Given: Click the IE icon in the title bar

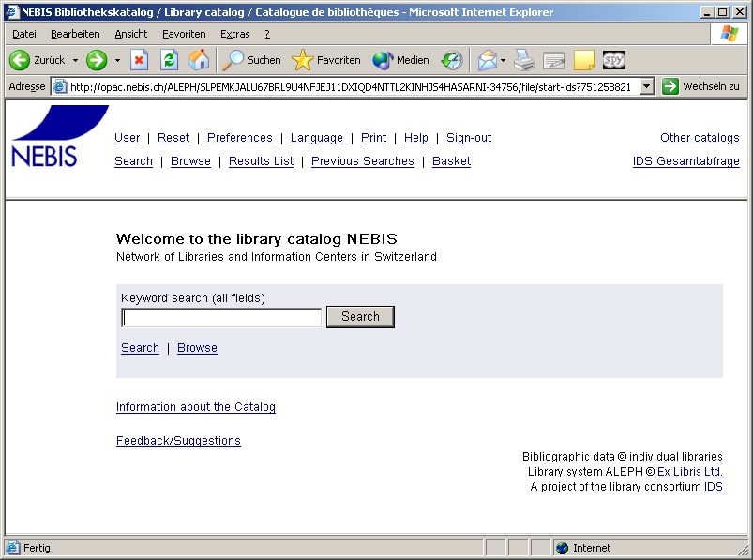Looking at the screenshot, I should (12, 12).
